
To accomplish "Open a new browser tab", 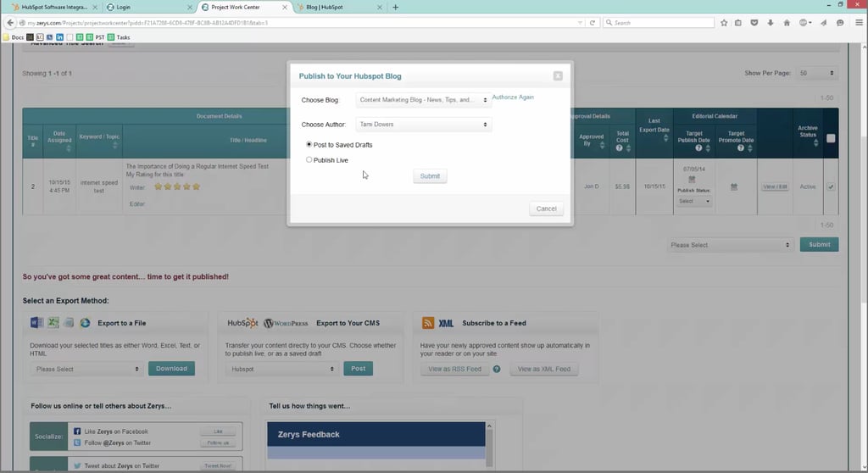I will [395, 7].
